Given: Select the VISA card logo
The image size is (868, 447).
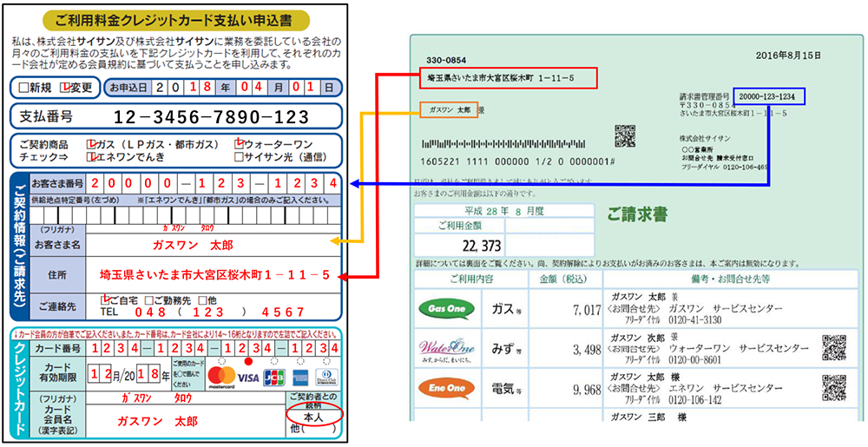Looking at the screenshot, I should click(x=248, y=378).
